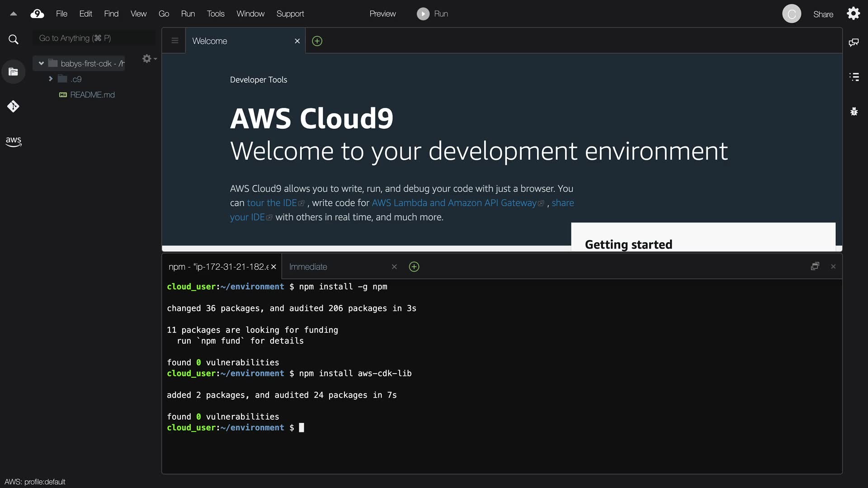Open README.md in the file tree
868x488 pixels.
(92, 95)
